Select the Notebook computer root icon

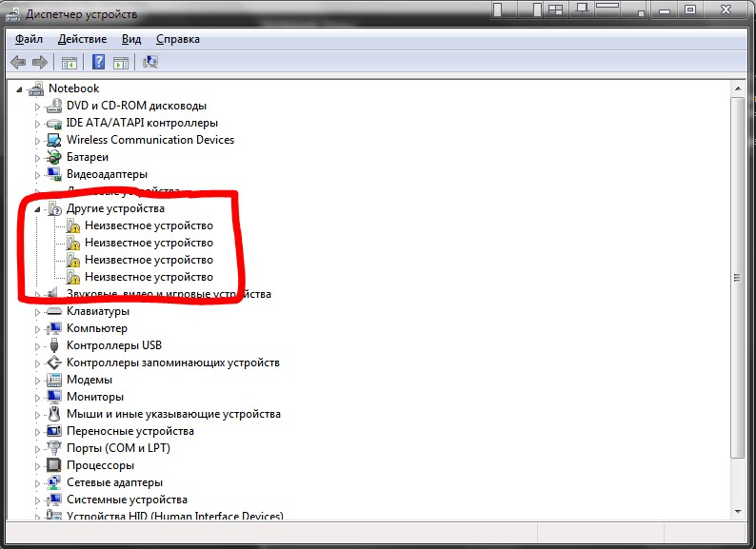point(36,88)
